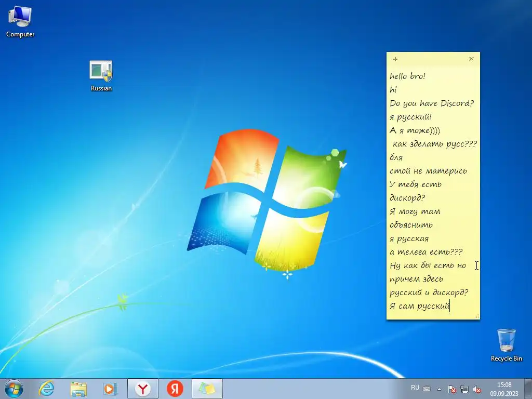Switch to Yandex Browser taskbar button
This screenshot has height=399, width=532.
coord(143,389)
